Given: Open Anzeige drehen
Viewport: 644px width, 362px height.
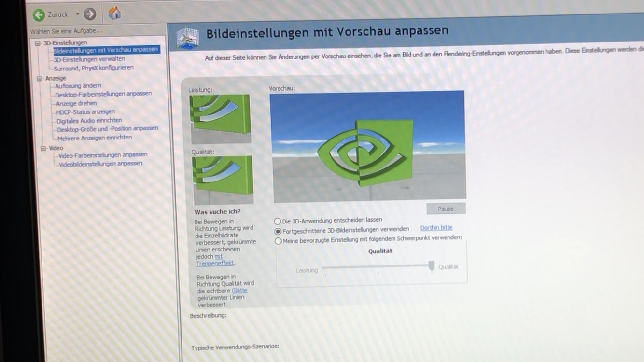Looking at the screenshot, I should click(x=76, y=103).
